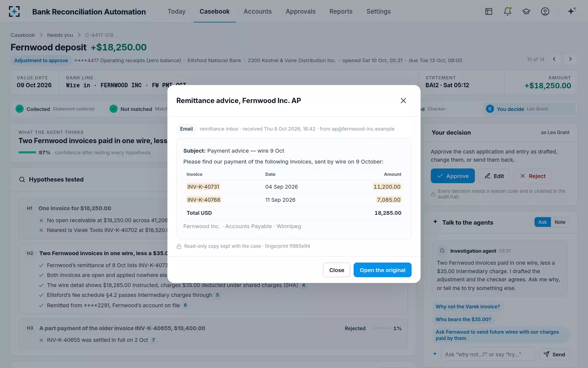Click the Adjustment to approve tag
This screenshot has width=588, height=368.
point(41,61)
